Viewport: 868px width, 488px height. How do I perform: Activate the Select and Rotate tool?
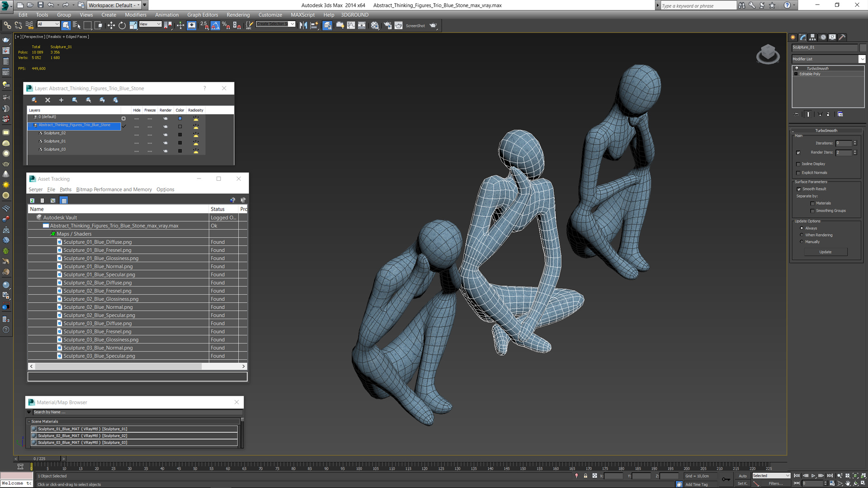pos(122,25)
